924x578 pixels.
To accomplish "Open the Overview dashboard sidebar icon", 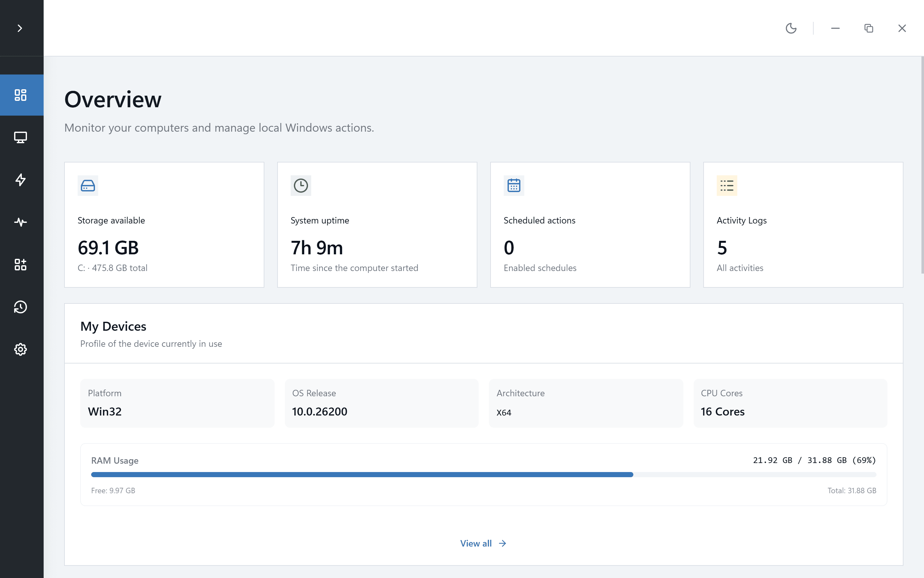I will tap(21, 95).
